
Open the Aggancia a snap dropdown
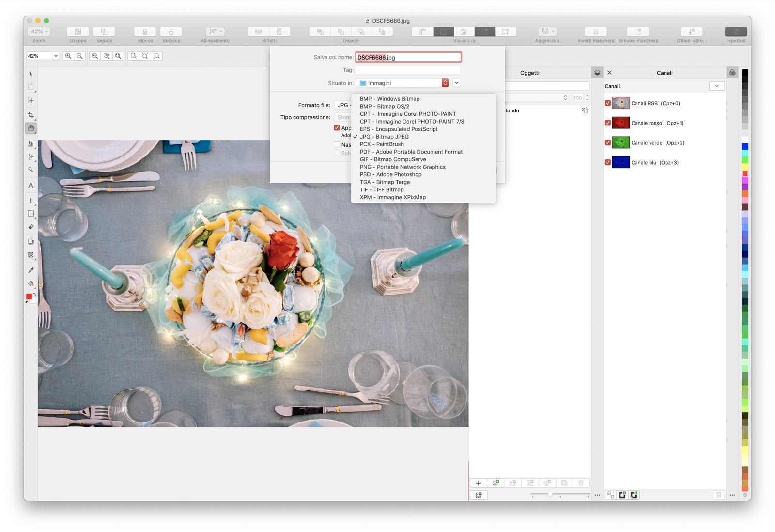(547, 31)
